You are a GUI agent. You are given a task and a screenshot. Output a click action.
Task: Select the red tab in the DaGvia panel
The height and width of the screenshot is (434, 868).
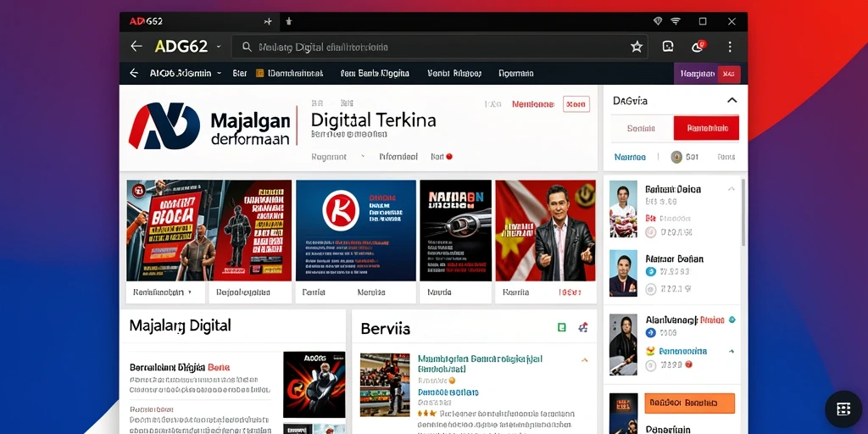pyautogui.click(x=706, y=128)
